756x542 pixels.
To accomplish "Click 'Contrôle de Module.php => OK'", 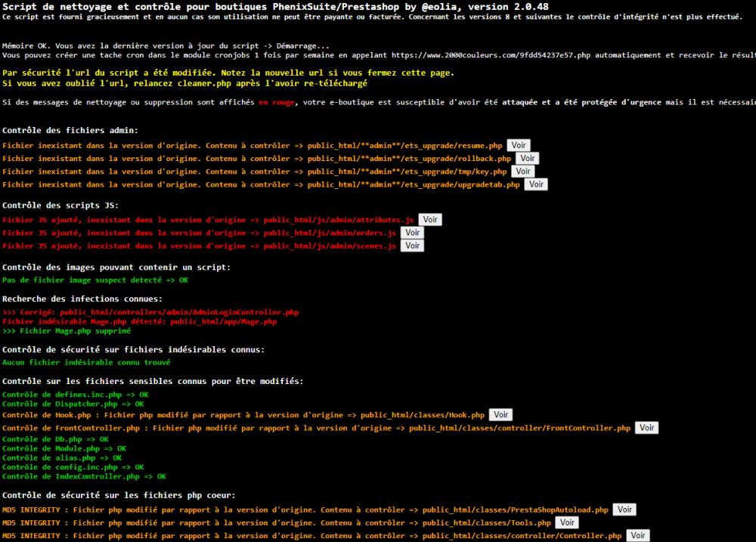I will pyautogui.click(x=64, y=448).
